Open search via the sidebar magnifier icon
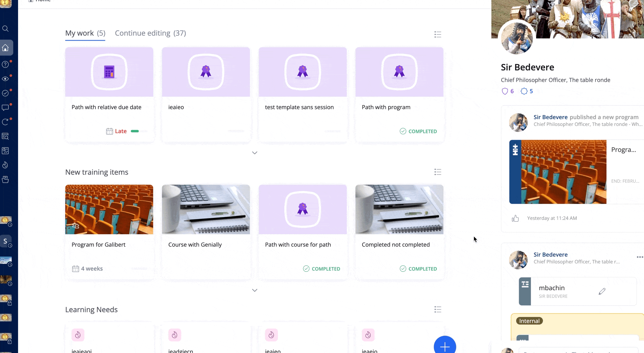This screenshot has width=644, height=353. tap(5, 29)
